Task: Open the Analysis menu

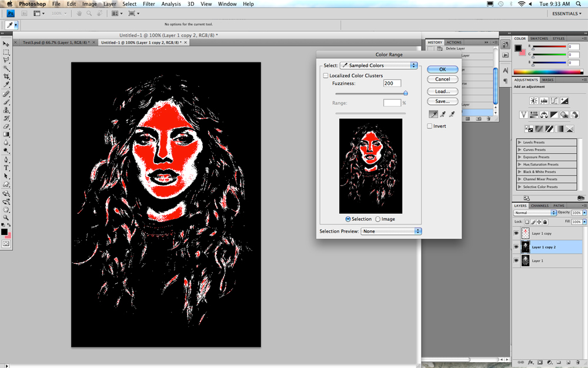Action: point(171,4)
